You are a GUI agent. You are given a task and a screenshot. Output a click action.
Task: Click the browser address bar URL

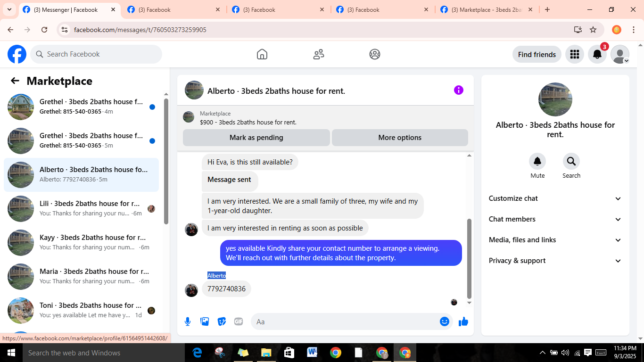140,30
